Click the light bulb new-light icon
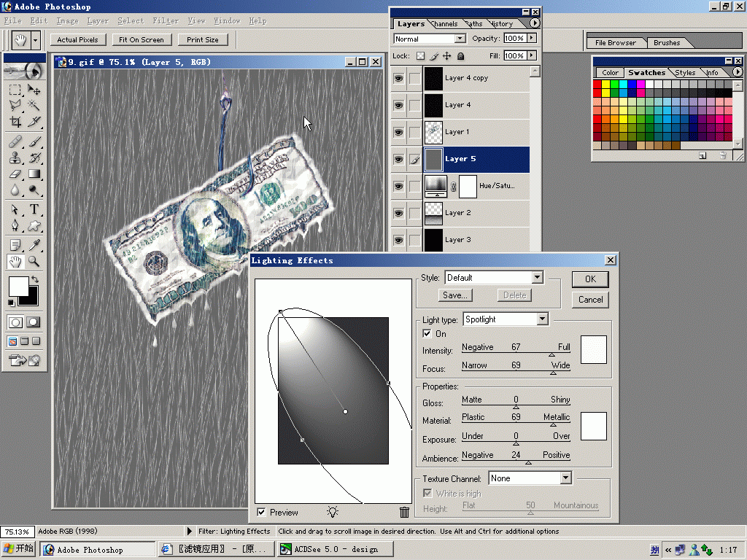 pyautogui.click(x=333, y=512)
